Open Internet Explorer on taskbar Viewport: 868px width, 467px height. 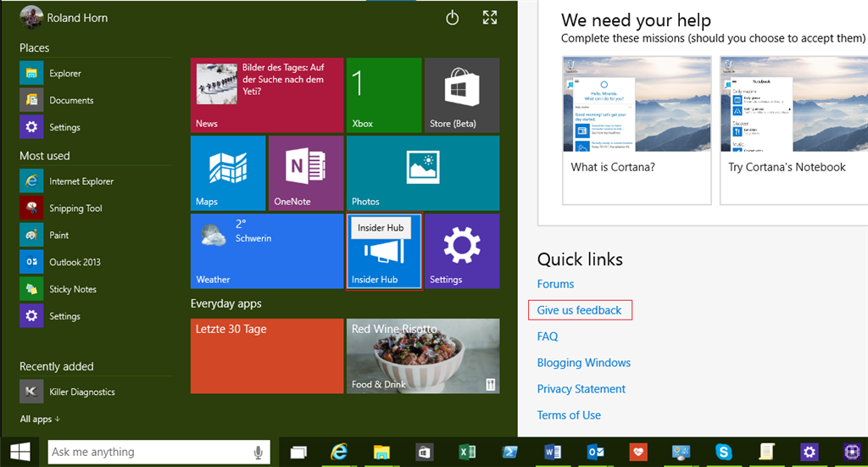tap(339, 453)
